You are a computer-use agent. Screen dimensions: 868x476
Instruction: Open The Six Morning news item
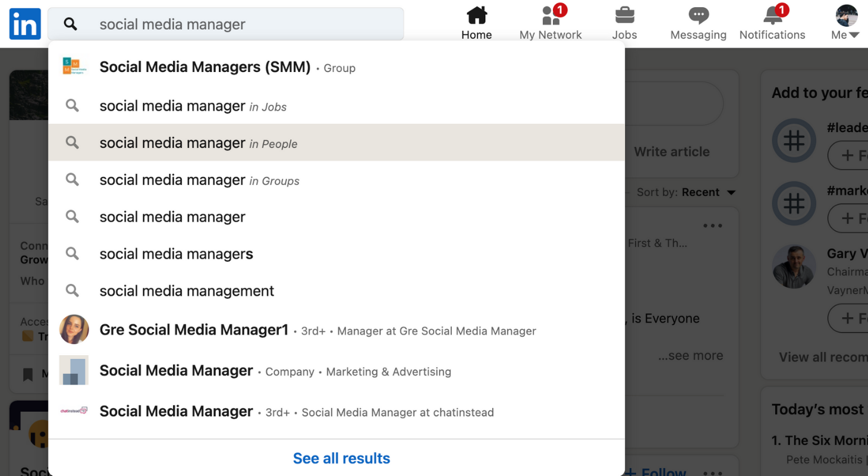coord(819,440)
